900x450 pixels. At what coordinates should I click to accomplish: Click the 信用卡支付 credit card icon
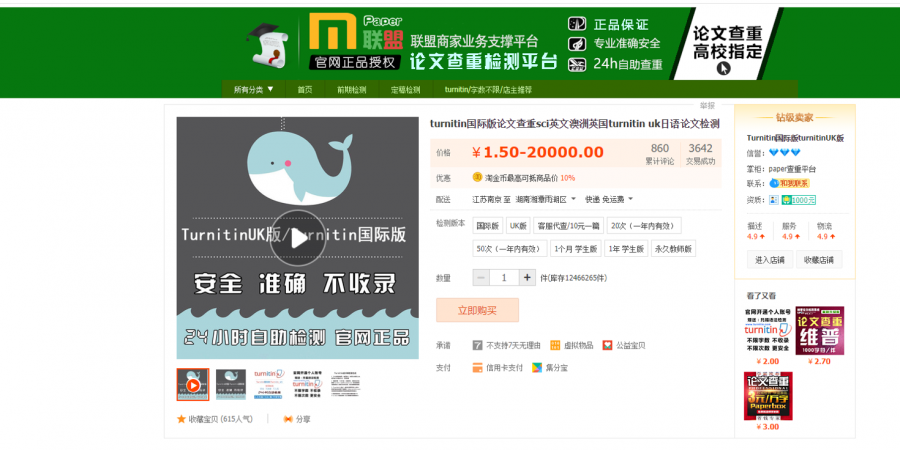tap(477, 367)
